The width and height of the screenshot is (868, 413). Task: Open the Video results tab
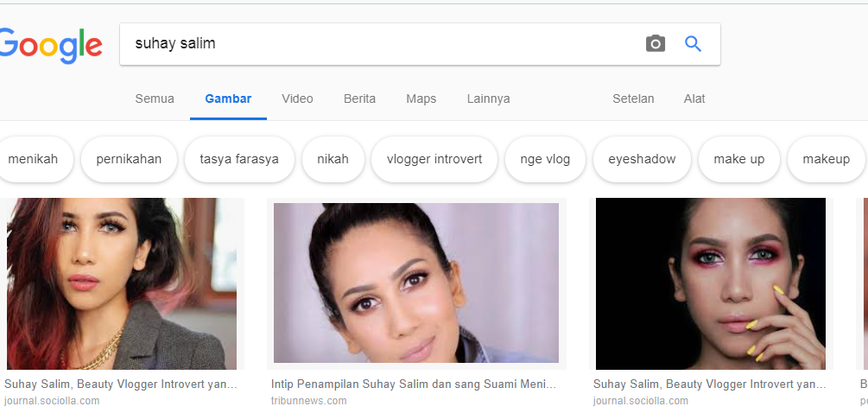tap(297, 98)
